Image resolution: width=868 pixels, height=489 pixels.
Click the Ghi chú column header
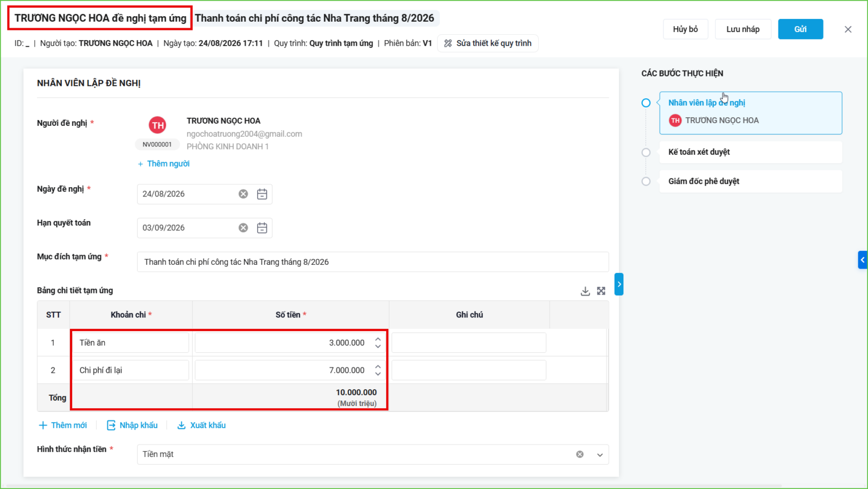point(469,315)
